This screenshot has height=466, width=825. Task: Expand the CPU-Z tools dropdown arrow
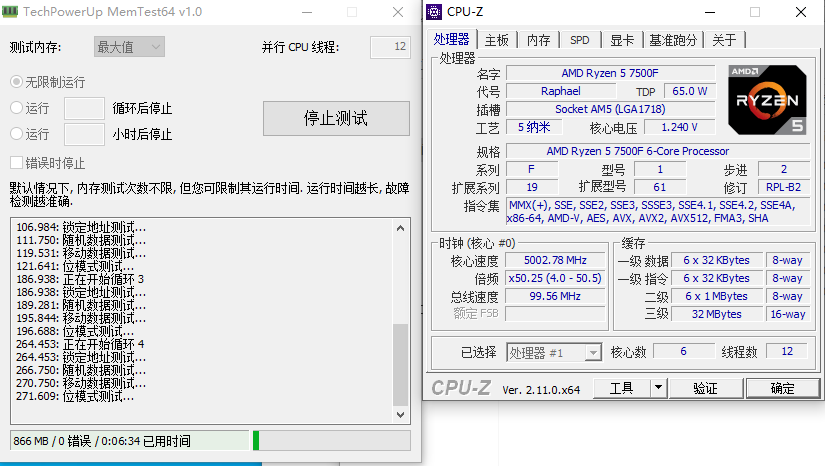pyautogui.click(x=658, y=388)
